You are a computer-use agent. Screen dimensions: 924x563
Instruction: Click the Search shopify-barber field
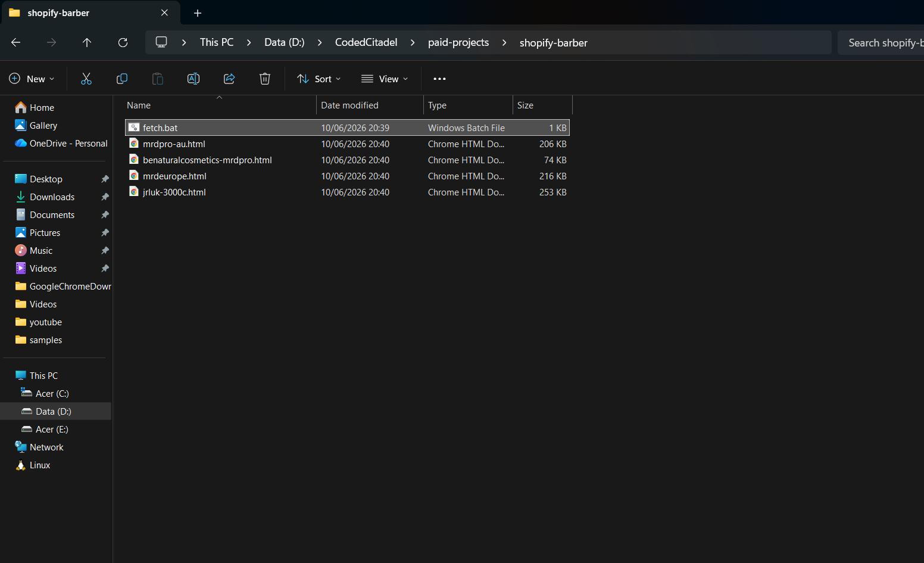[881, 42]
